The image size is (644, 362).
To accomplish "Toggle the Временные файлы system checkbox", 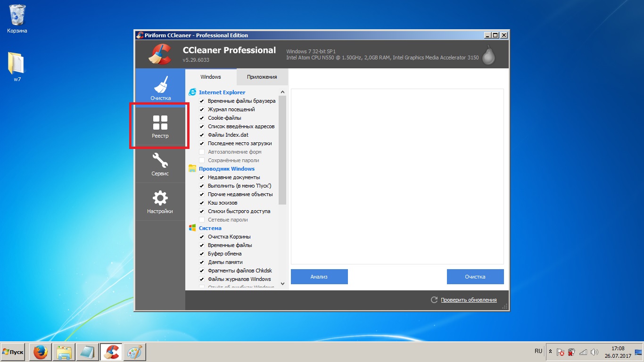I will pos(202,245).
